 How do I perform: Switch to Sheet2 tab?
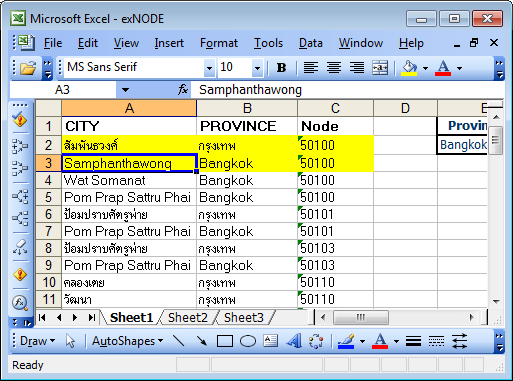click(x=188, y=317)
